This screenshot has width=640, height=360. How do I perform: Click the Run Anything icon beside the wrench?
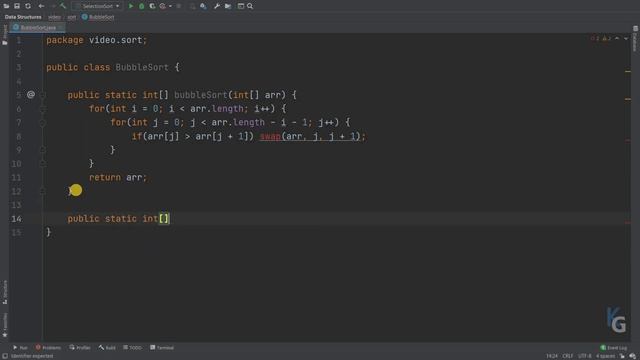(x=203, y=6)
